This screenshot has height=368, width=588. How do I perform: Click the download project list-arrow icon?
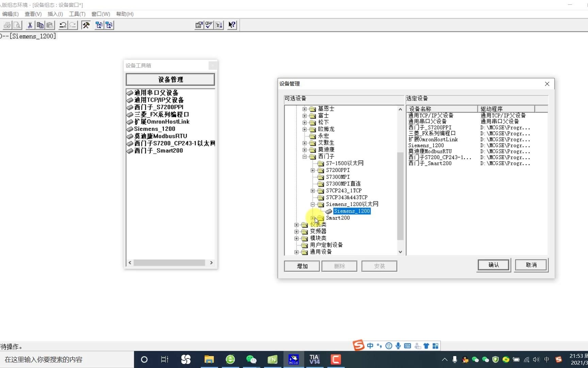(219, 25)
